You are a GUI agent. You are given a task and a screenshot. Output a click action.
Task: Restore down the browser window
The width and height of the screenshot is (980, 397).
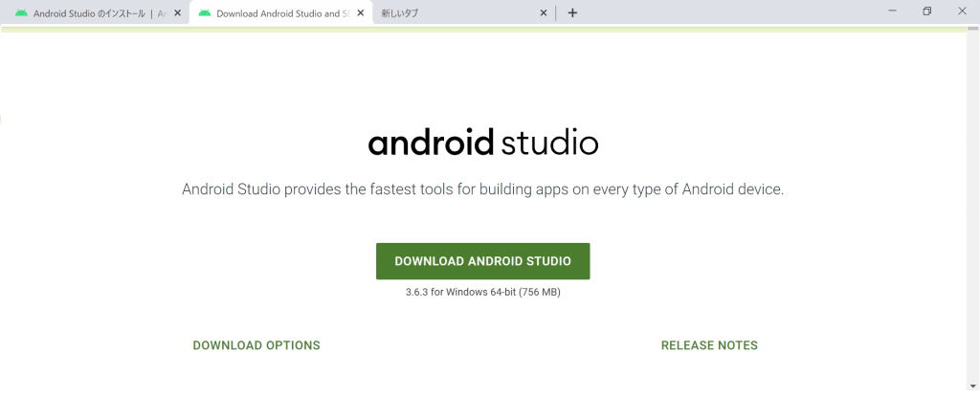coord(926,11)
